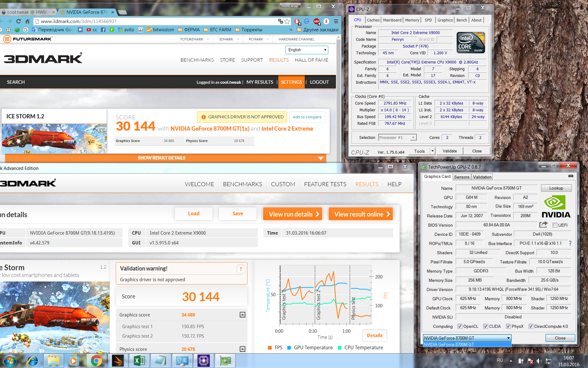The width and height of the screenshot is (588, 368).
Task: Toggle the PhysX checkbox
Action: coord(508,326)
